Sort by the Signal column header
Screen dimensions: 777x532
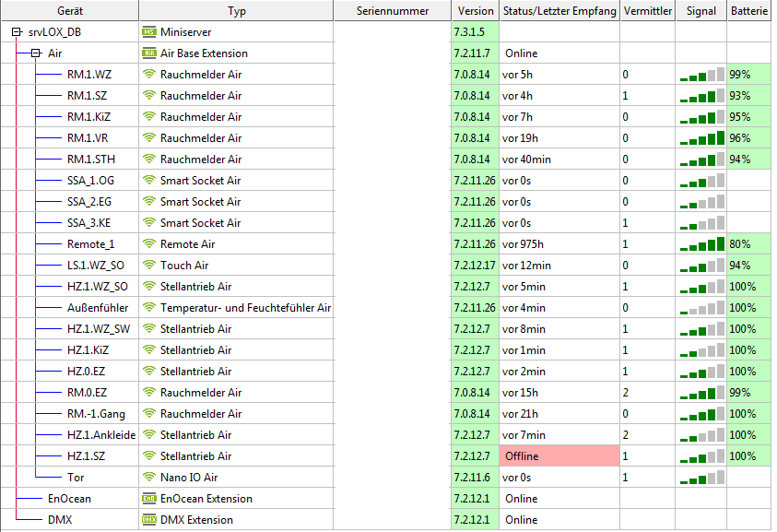(701, 11)
